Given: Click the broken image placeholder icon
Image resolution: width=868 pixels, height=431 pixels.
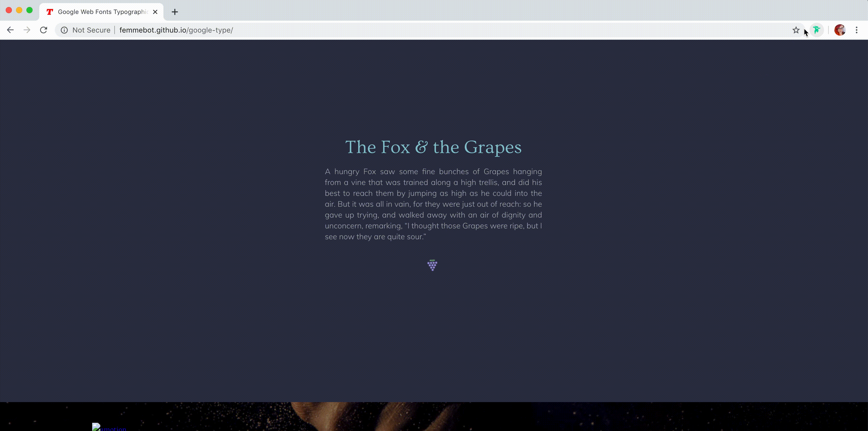Looking at the screenshot, I should click(x=96, y=427).
